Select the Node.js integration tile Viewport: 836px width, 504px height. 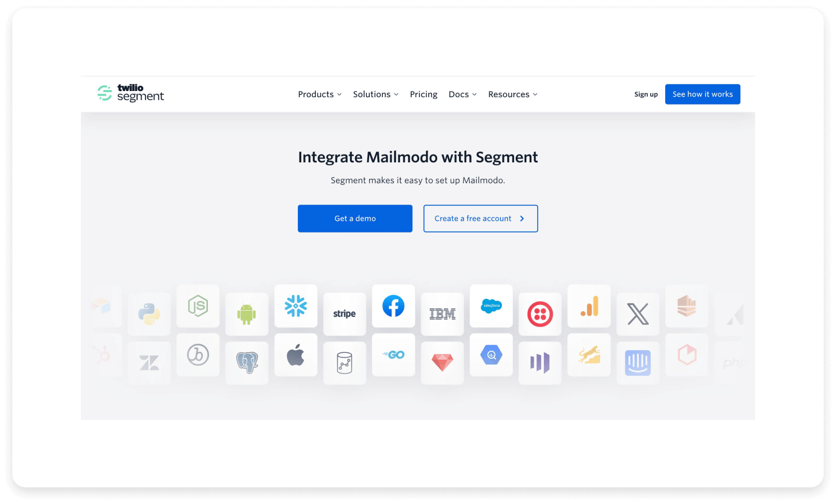pyautogui.click(x=198, y=306)
